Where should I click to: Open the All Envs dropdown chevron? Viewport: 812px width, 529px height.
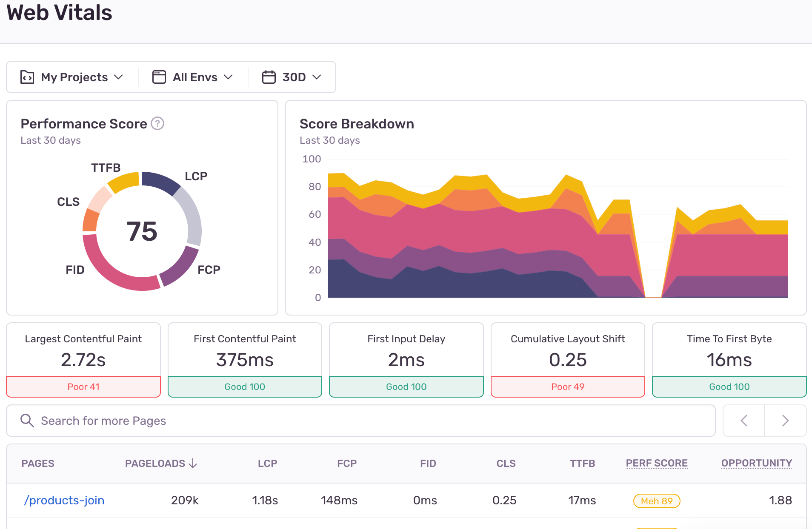(229, 77)
